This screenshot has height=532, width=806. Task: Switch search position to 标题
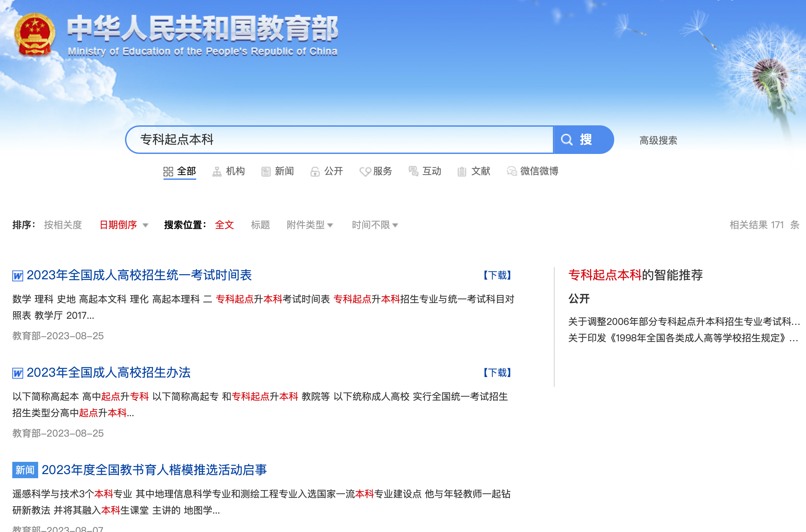[x=260, y=225]
